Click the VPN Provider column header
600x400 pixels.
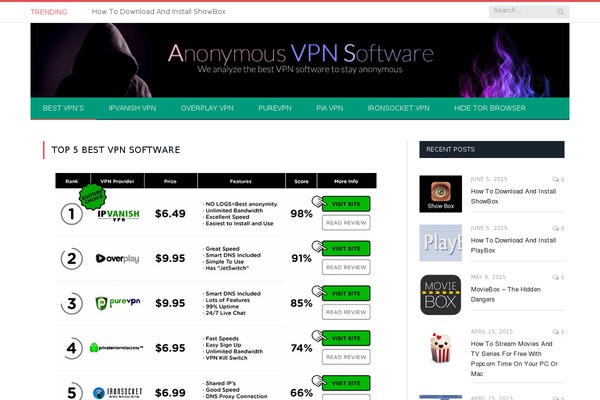(x=117, y=181)
